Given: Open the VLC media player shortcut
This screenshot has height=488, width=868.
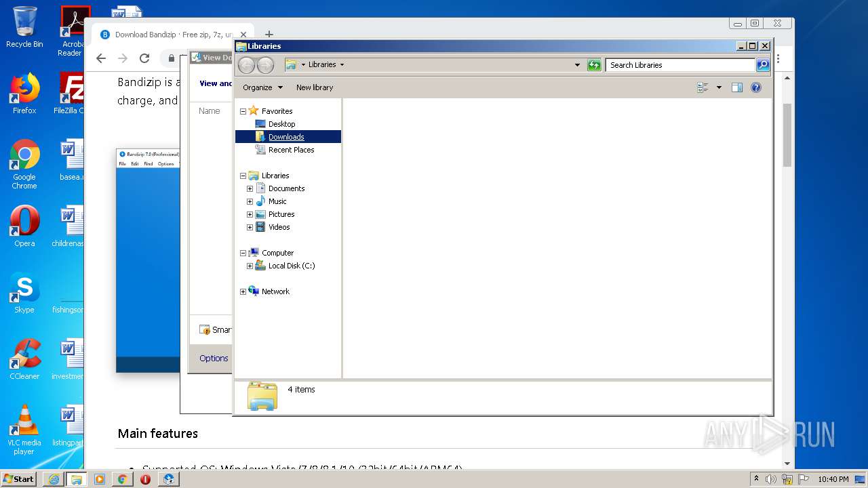Looking at the screenshot, I should [x=24, y=430].
